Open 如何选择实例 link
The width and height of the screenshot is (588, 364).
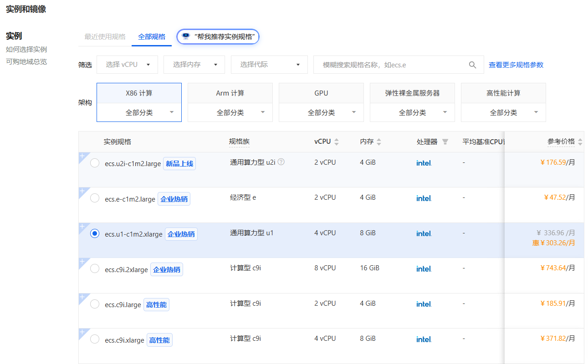(x=26, y=50)
